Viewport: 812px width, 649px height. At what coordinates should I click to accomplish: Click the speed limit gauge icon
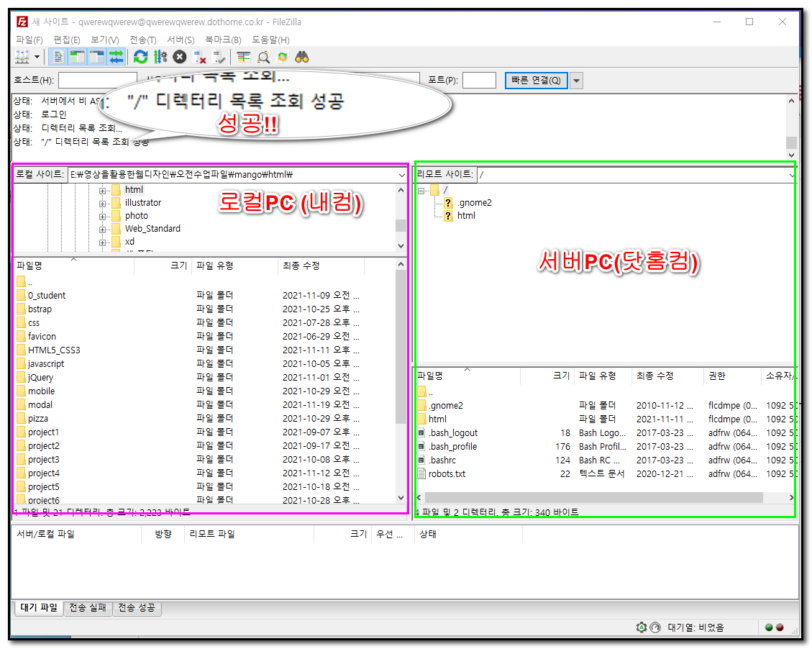[654, 627]
